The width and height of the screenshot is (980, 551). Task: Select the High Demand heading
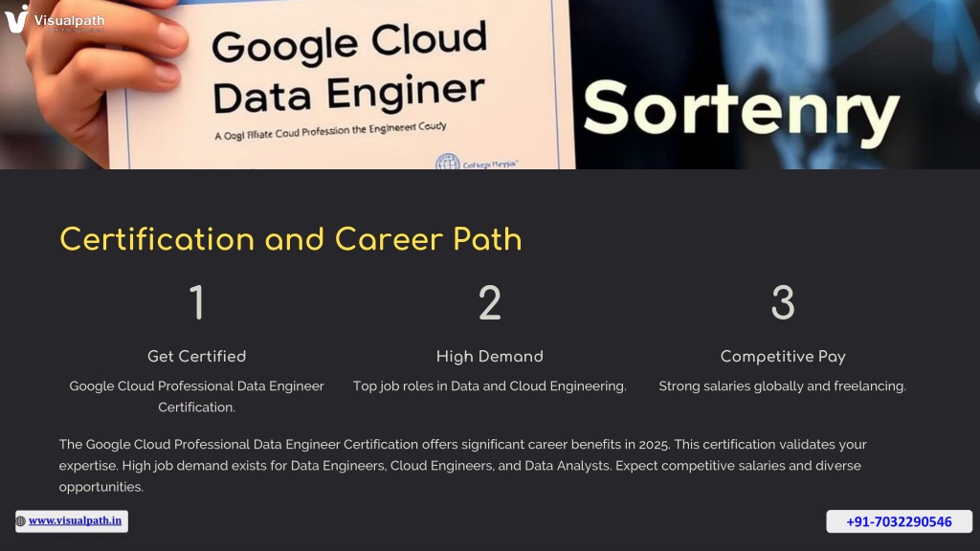point(489,356)
